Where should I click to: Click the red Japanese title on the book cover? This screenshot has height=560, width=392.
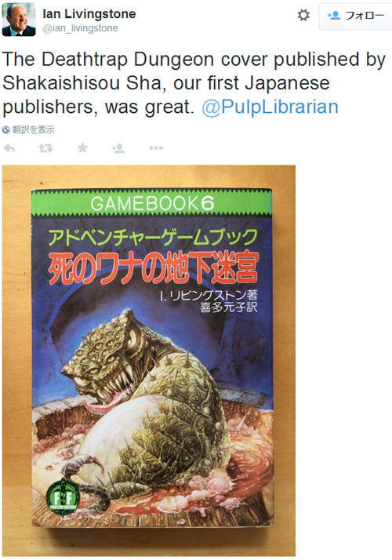pyautogui.click(x=154, y=267)
